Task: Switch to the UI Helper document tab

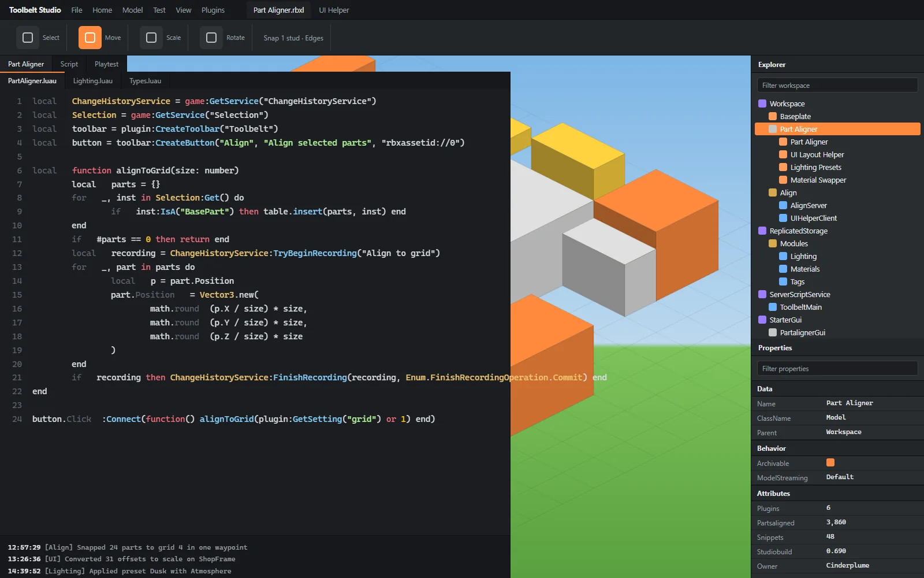Action: tap(334, 10)
